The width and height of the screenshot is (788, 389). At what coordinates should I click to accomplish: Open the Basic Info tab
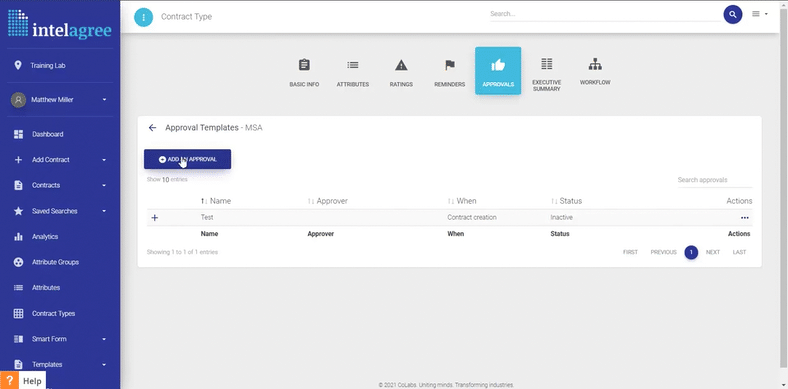(x=304, y=72)
